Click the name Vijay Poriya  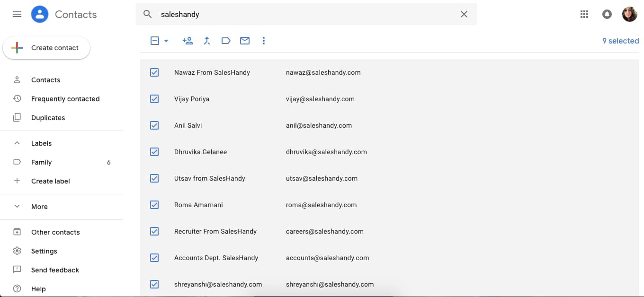point(192,99)
